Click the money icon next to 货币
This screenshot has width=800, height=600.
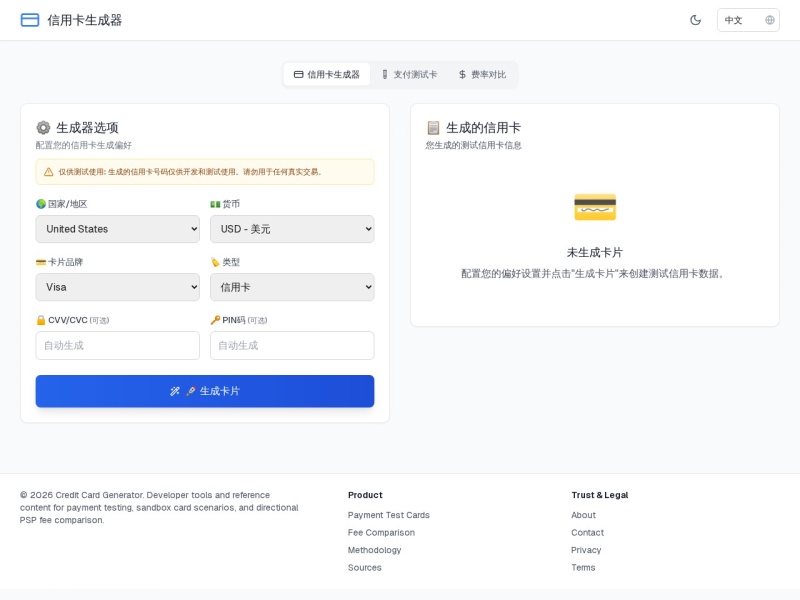(215, 204)
